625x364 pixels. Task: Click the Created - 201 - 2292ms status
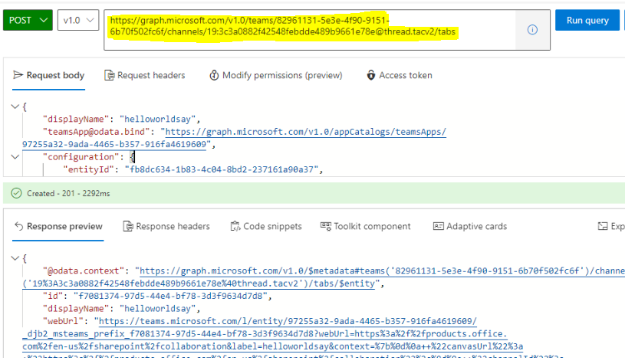click(x=68, y=193)
